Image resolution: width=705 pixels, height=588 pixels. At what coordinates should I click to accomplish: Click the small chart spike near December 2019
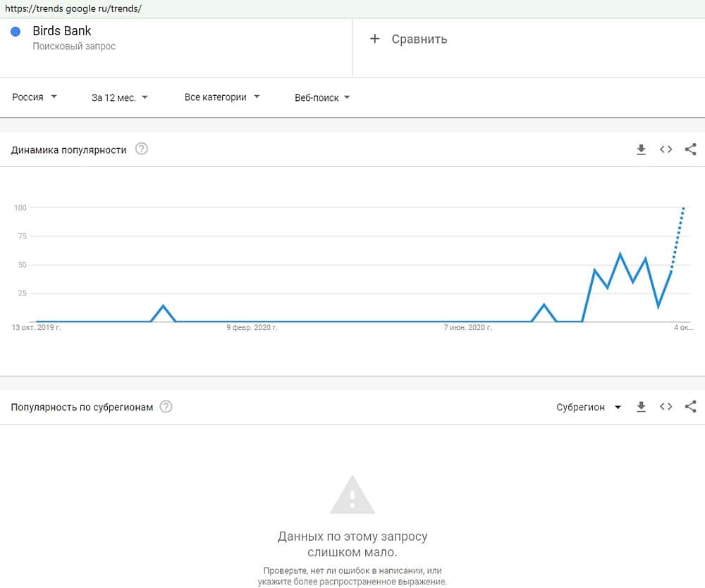pos(164,307)
